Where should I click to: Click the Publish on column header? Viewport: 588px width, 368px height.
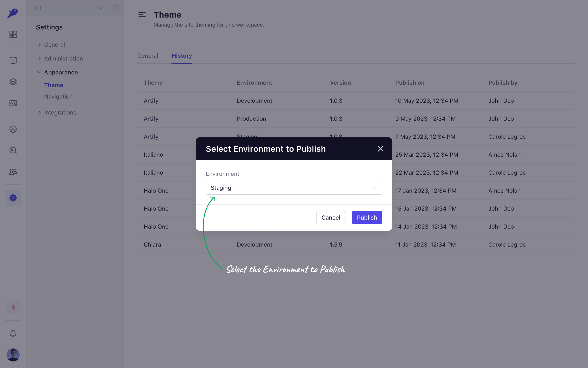click(410, 83)
